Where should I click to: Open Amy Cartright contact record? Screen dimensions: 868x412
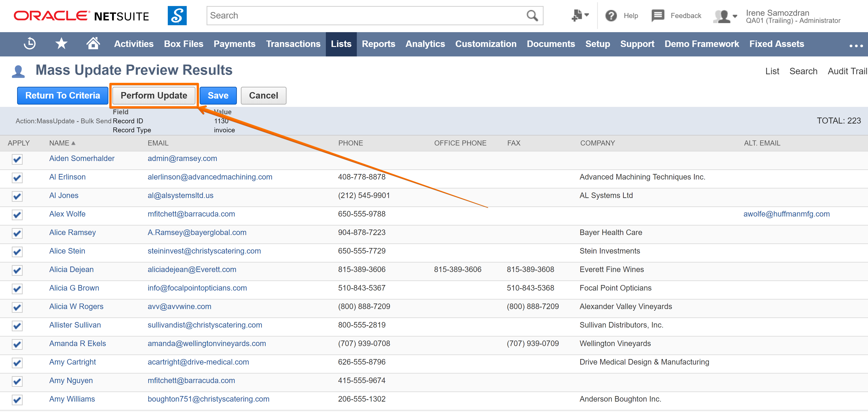tap(72, 362)
